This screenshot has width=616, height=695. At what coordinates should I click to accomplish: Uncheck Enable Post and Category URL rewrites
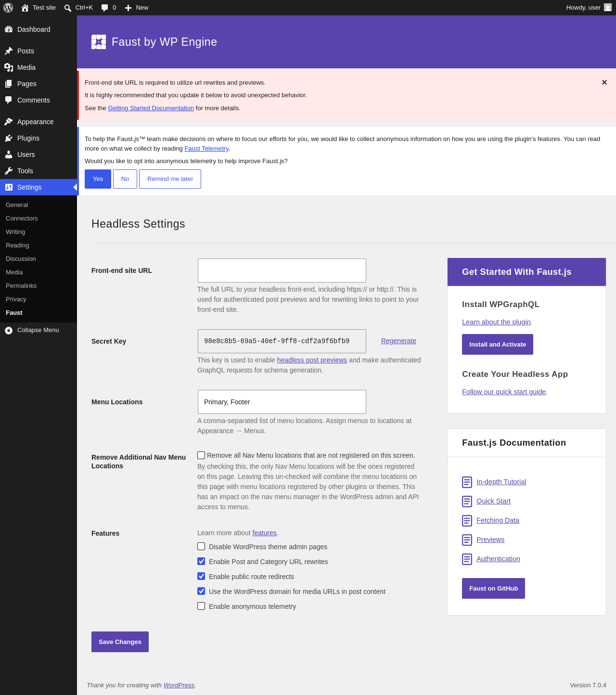[201, 561]
